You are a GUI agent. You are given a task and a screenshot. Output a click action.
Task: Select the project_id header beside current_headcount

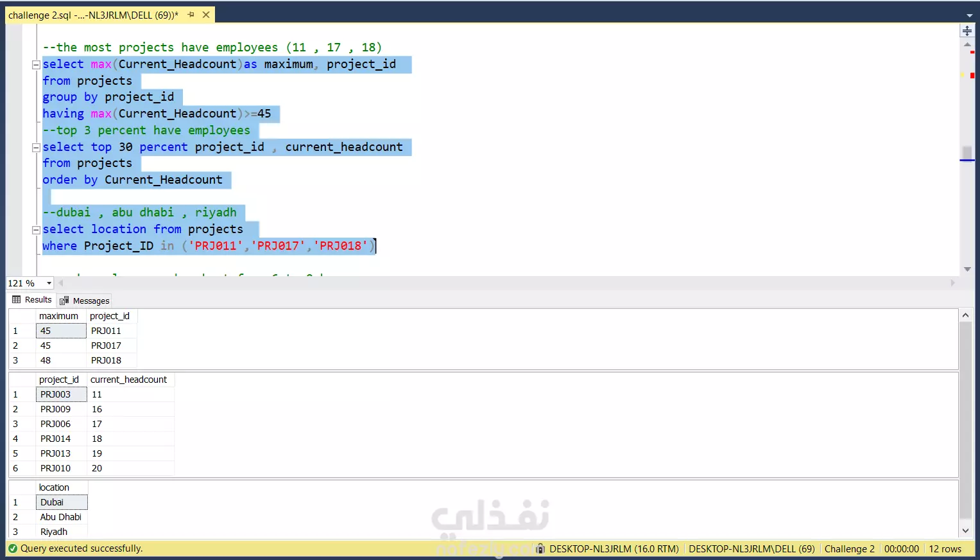(x=61, y=380)
